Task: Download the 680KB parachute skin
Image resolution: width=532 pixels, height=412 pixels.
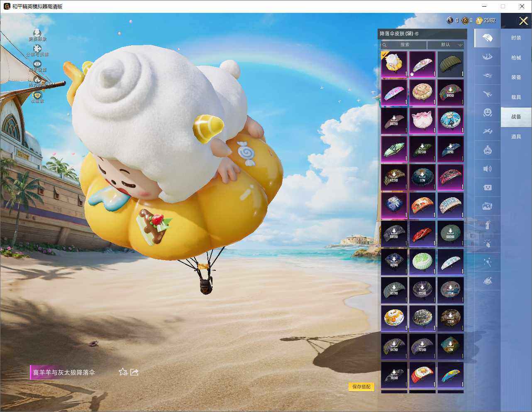Action: pyautogui.click(x=451, y=234)
